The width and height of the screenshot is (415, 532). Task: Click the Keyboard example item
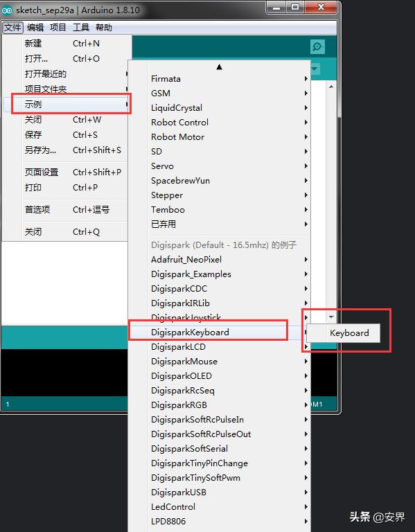pyautogui.click(x=343, y=333)
